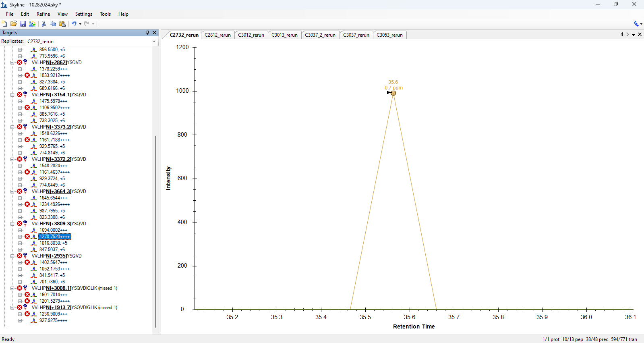Open the undo history dropdown arrow
644x343 pixels.
coord(80,24)
